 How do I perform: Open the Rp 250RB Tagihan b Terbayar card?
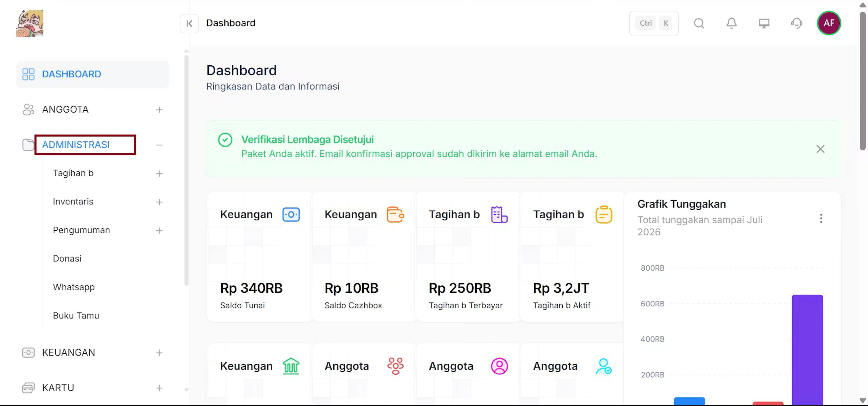(467, 257)
